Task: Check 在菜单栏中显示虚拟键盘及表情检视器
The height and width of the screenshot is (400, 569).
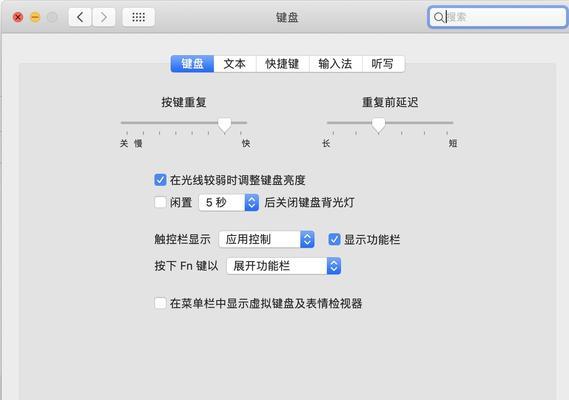Action: click(x=160, y=303)
